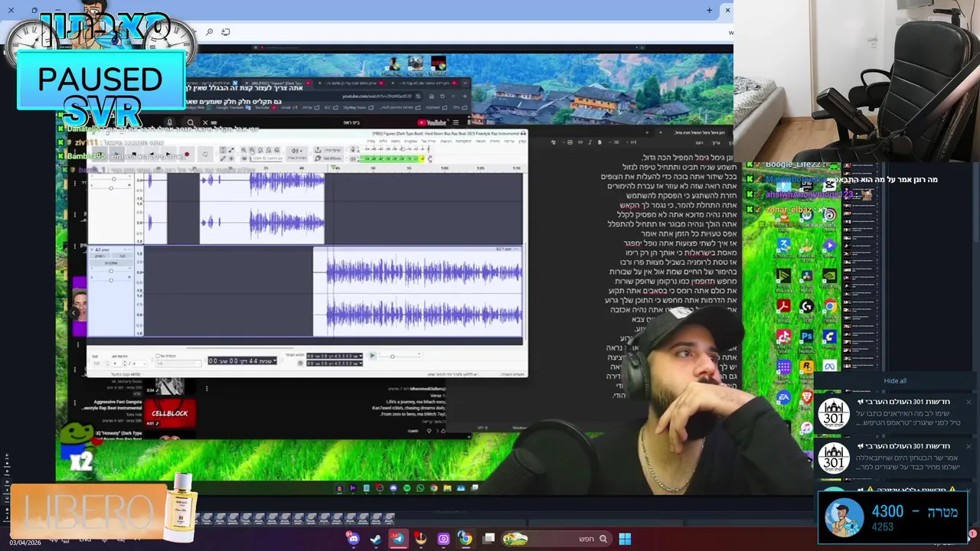Click Fit Selection to Width icon
Viewport: 980px width, 551px height.
coord(260,150)
